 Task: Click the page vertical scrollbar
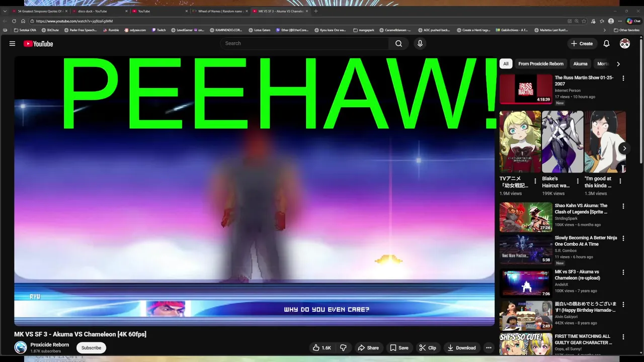point(641,101)
